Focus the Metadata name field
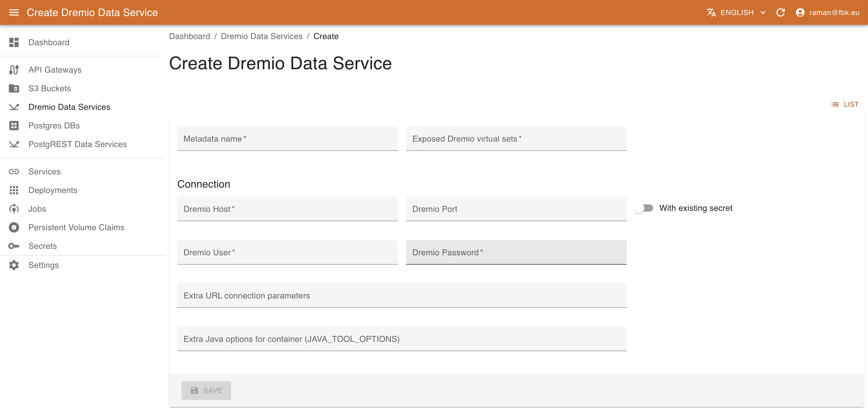 [287, 138]
